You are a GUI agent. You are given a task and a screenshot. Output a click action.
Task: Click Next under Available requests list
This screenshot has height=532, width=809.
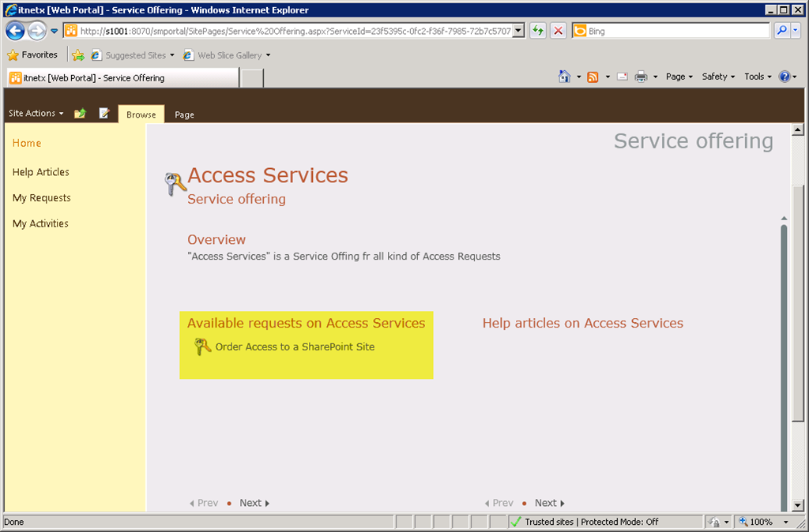click(x=254, y=503)
